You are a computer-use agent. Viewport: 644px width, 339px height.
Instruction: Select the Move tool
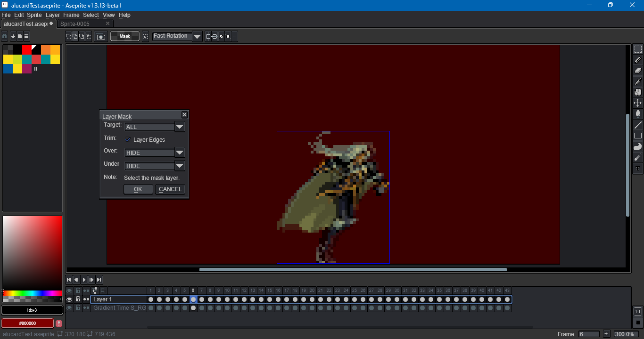tap(638, 103)
